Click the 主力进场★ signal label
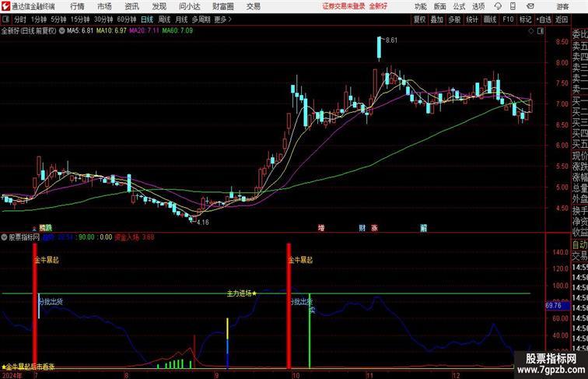This screenshot has width=588, height=379. (242, 293)
